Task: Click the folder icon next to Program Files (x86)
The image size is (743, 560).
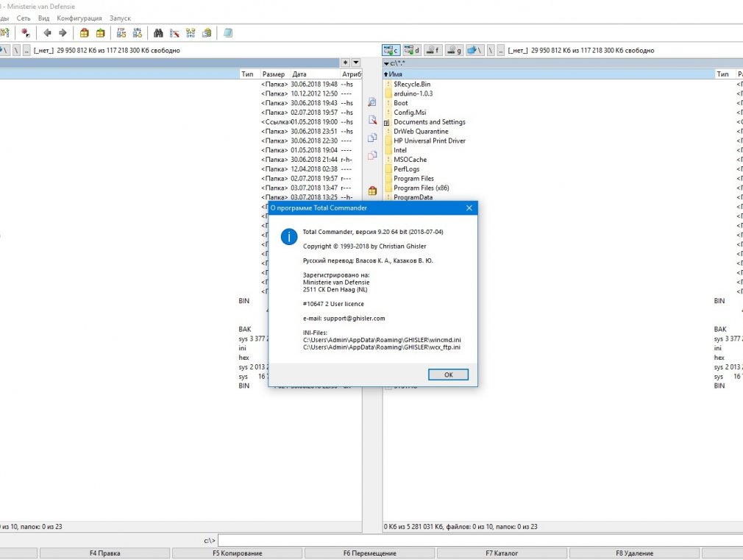Action: (x=388, y=188)
